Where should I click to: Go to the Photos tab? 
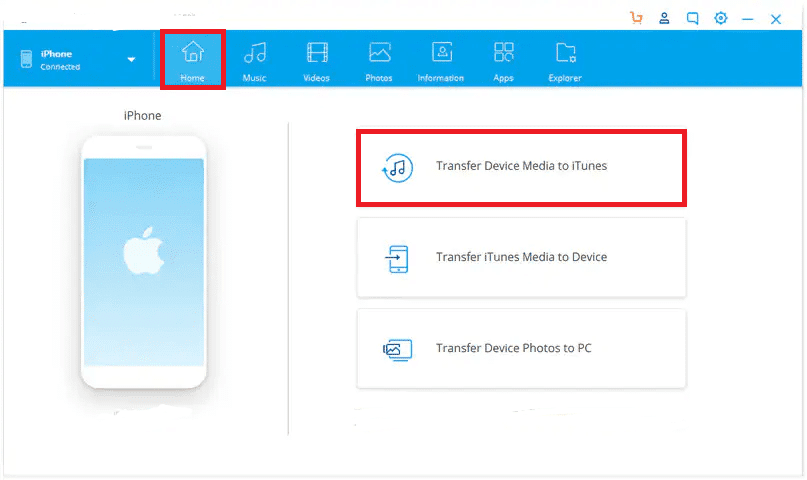click(x=379, y=61)
